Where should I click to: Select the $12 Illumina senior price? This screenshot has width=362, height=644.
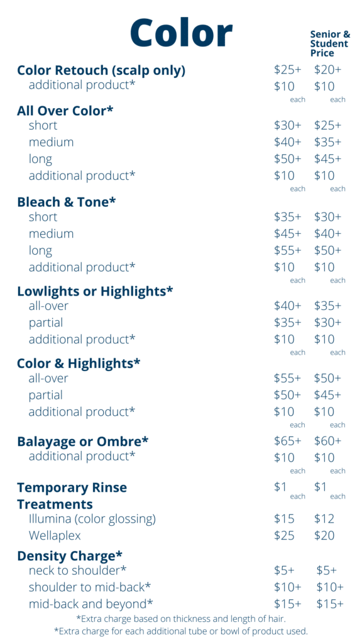(324, 519)
